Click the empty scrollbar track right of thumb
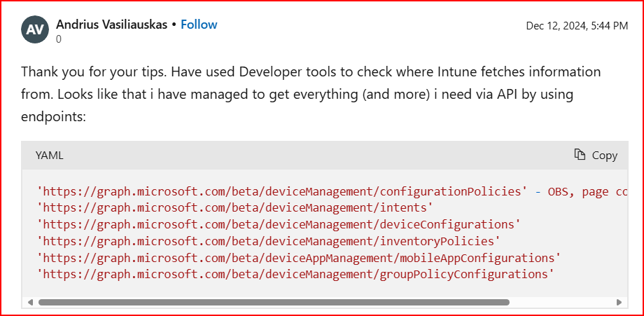This screenshot has width=644, height=316. coord(560,303)
